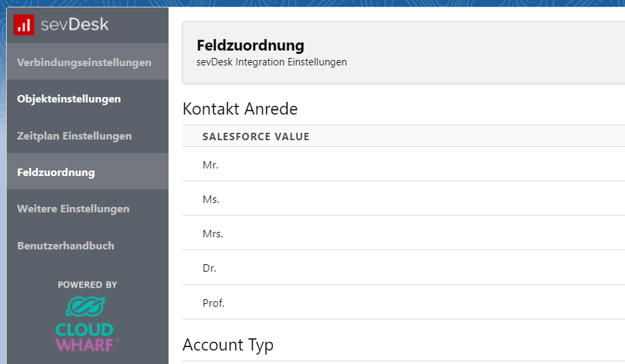The height and width of the screenshot is (364, 625).
Task: Click the Salesforce Value column header
Action: [256, 137]
